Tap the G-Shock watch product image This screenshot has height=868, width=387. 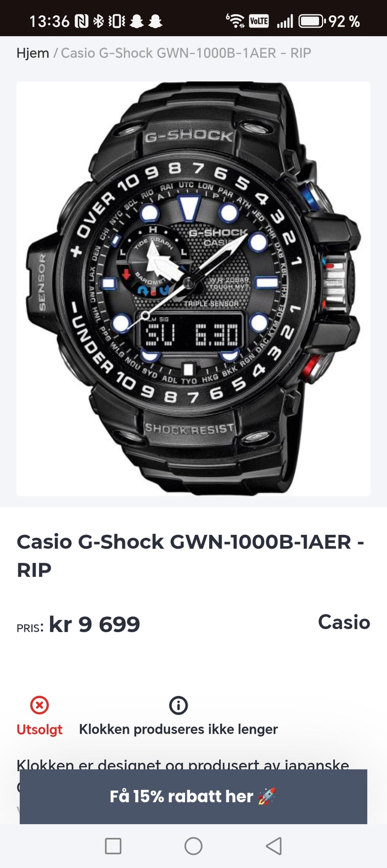pyautogui.click(x=193, y=289)
